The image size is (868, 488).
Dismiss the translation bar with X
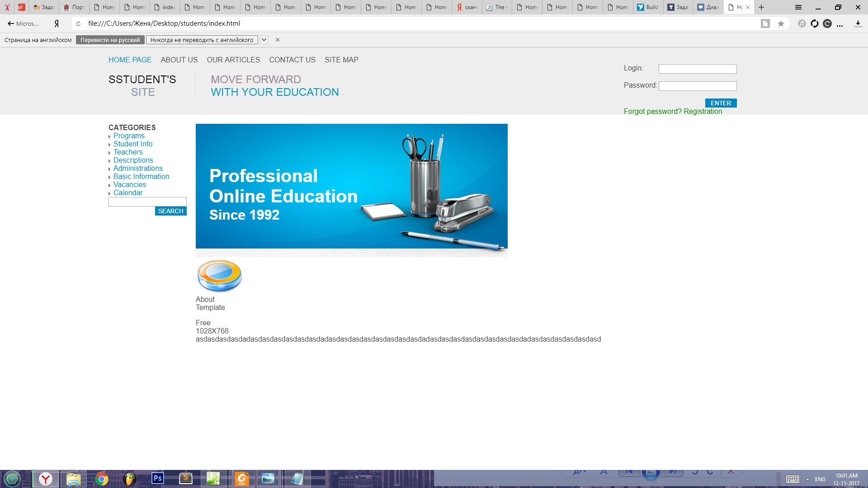pos(278,40)
